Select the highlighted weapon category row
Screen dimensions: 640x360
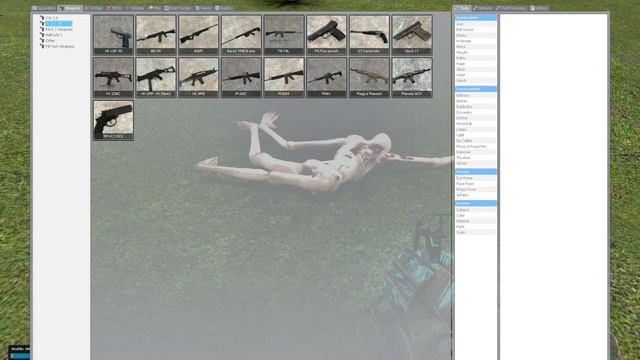coord(58,24)
